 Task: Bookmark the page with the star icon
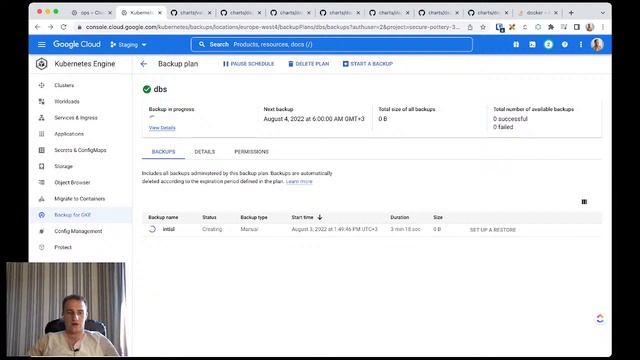[483, 27]
